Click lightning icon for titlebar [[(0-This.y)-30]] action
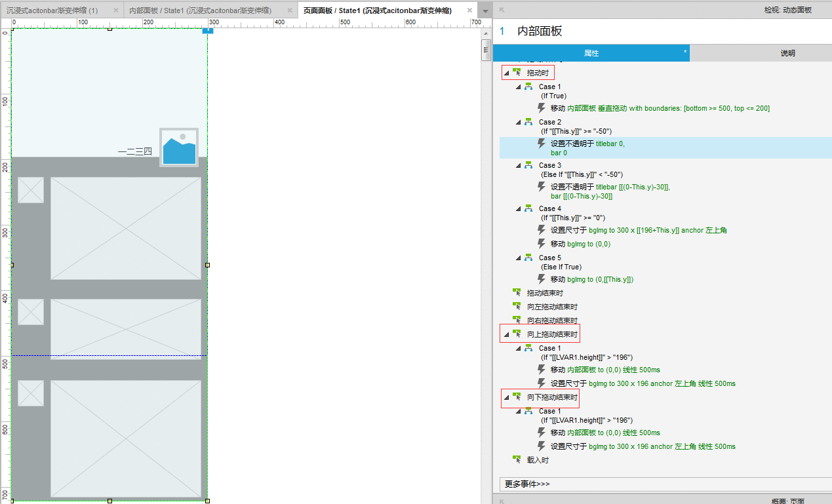The width and height of the screenshot is (832, 504). click(x=542, y=186)
